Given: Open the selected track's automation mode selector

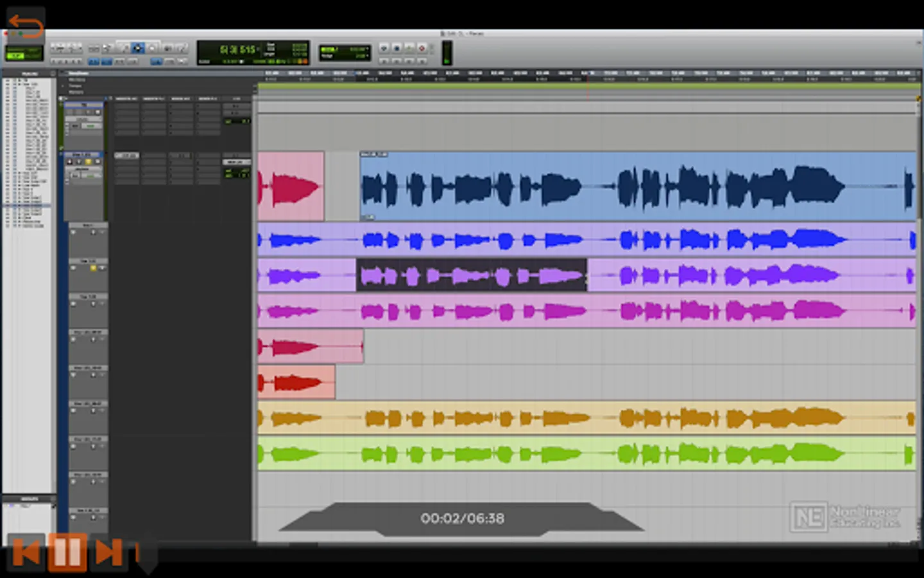Looking at the screenshot, I should coord(90,175).
